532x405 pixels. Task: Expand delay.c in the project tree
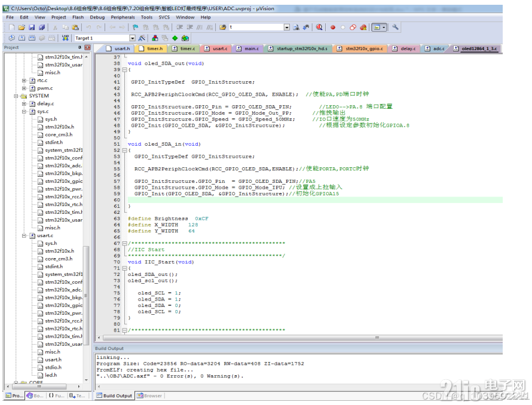pos(24,104)
